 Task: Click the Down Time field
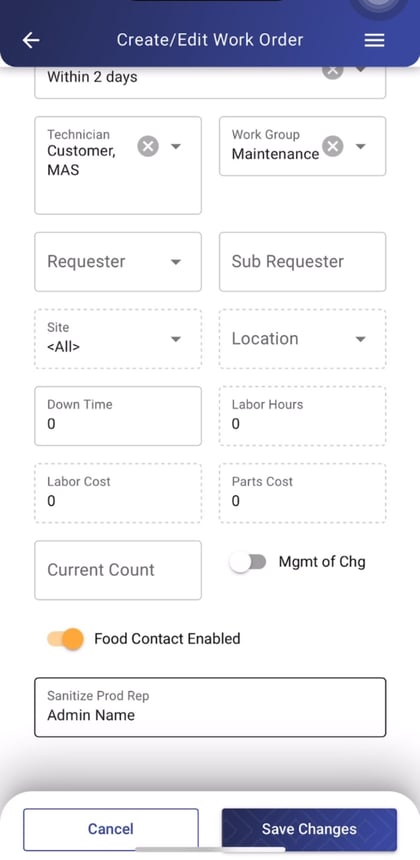click(118, 416)
